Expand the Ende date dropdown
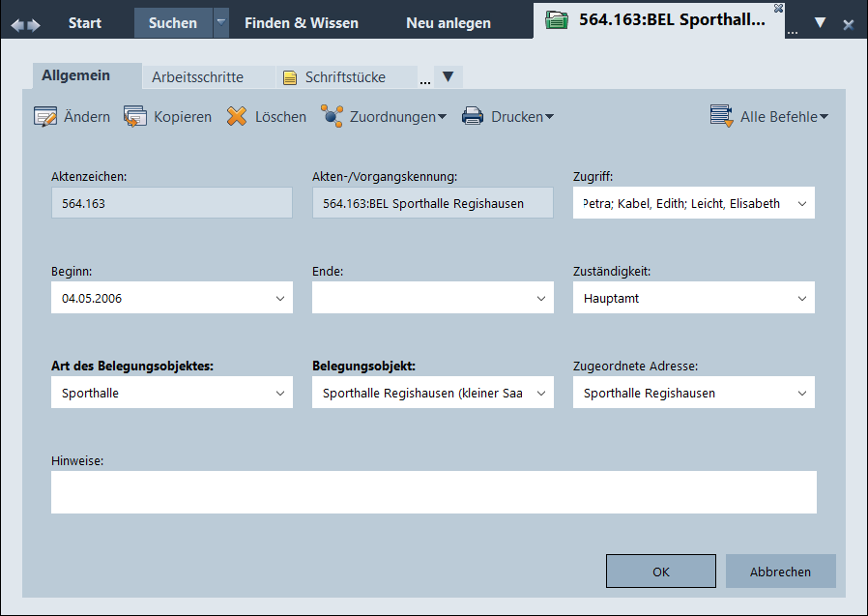The height and width of the screenshot is (616, 868). (540, 299)
